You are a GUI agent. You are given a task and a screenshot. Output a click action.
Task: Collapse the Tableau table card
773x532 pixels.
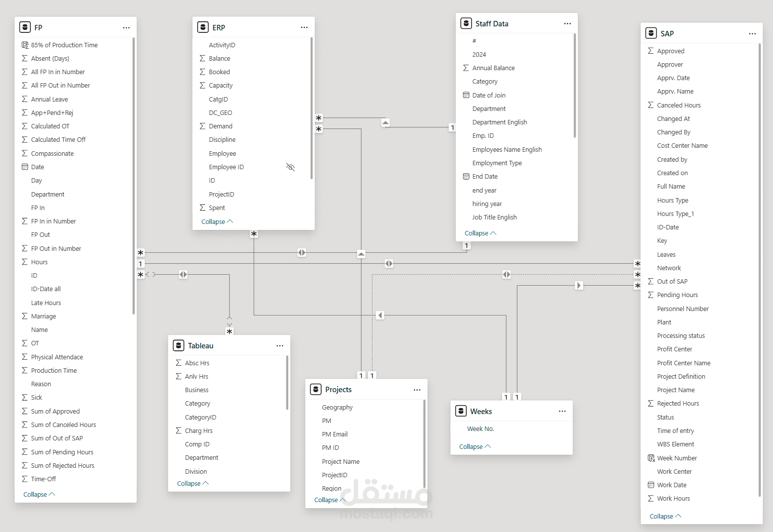tap(193, 483)
